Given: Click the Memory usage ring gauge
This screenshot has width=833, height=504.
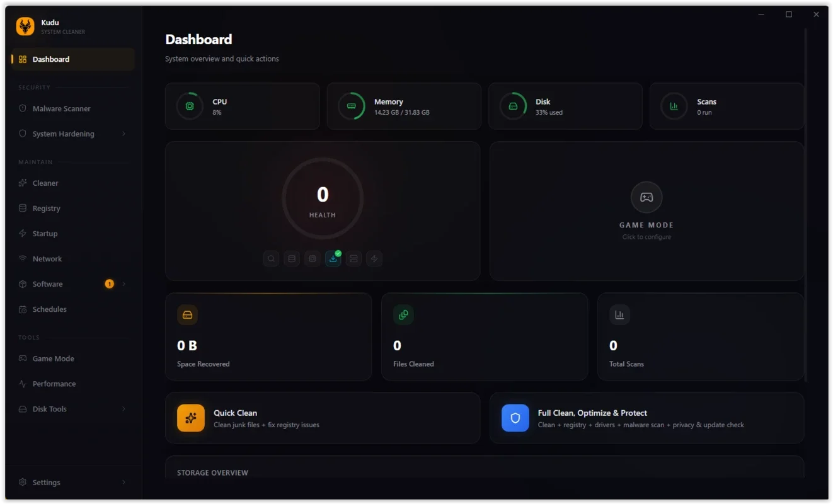Looking at the screenshot, I should pos(351,106).
